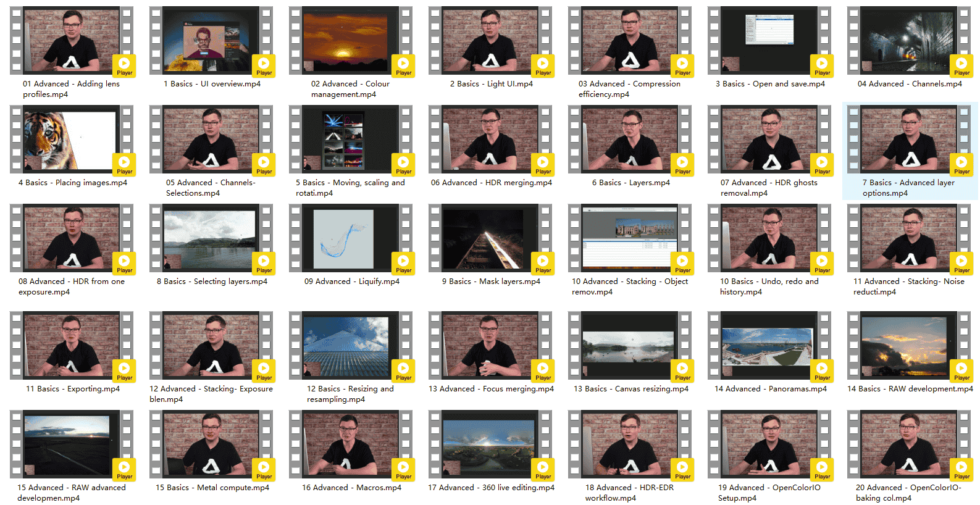Click Player badge on 06 Advanced HDR merging

543,164
